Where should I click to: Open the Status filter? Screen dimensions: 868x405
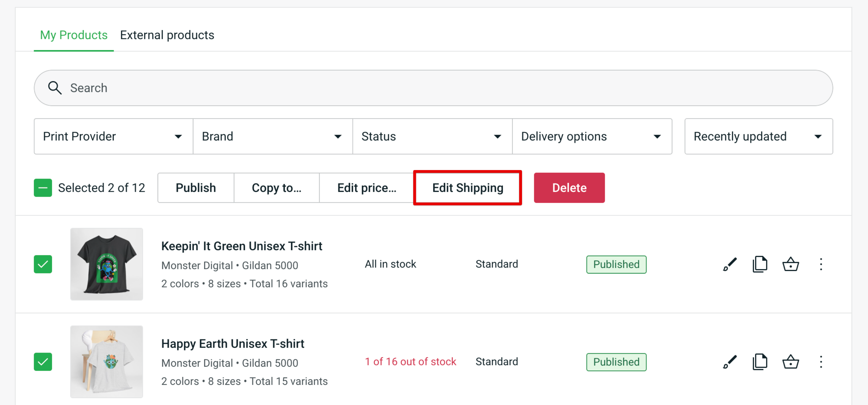tap(432, 136)
